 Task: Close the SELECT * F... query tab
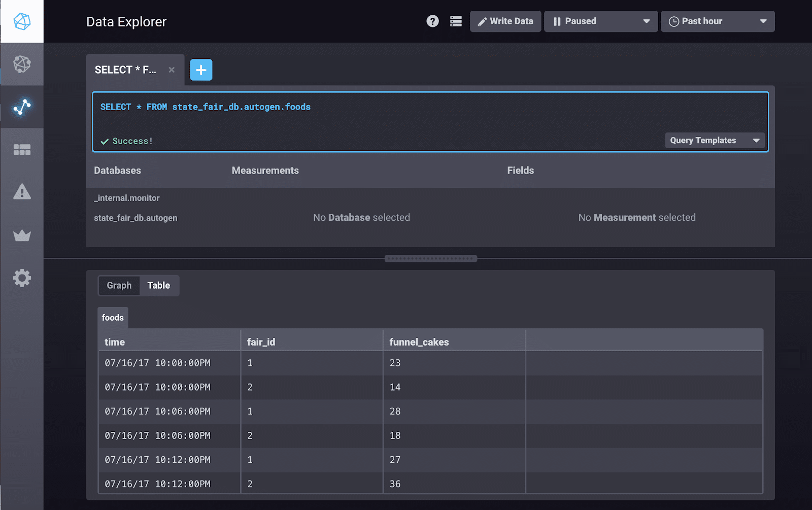(x=172, y=70)
